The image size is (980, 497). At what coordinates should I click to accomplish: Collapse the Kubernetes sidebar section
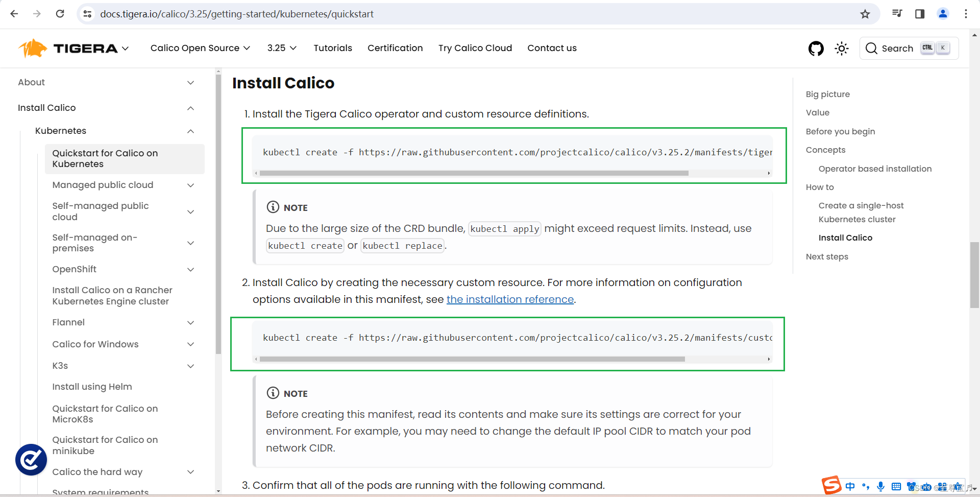[190, 131]
